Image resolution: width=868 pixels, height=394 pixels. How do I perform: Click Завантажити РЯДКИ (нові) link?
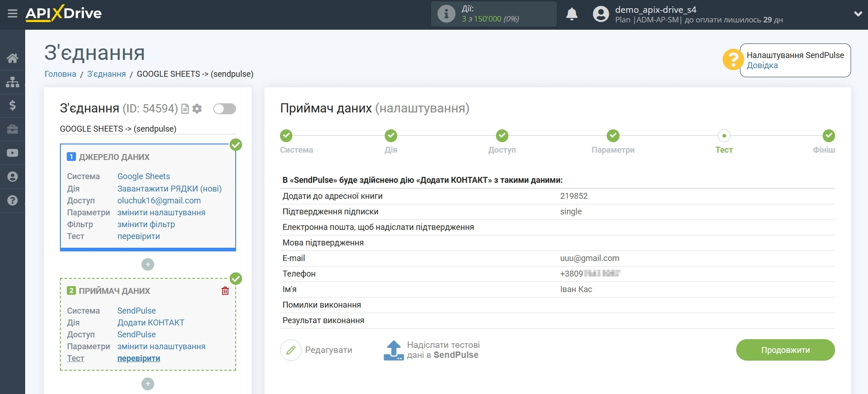tap(169, 189)
